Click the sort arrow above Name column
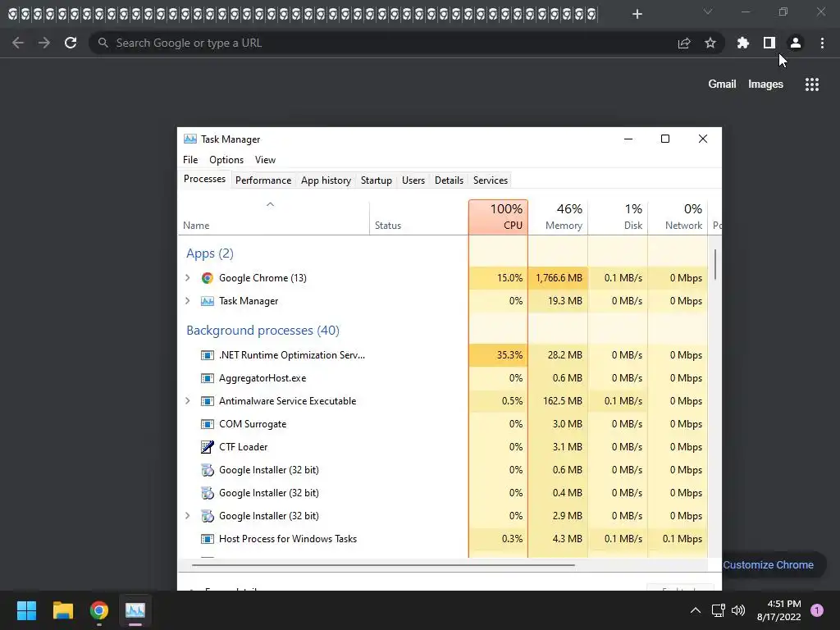The image size is (840, 630). click(x=271, y=204)
